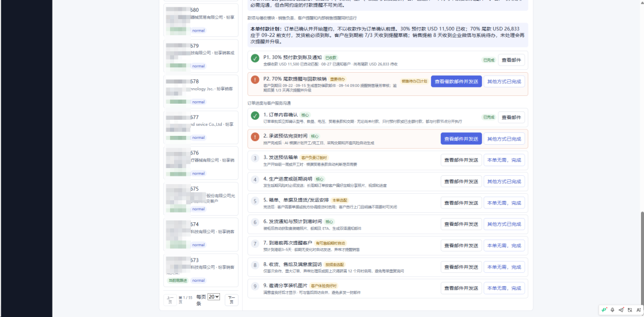Click 查看邮件并发送 for 箱单、单据及提货/发运安排
This screenshot has height=317, width=644.
(x=461, y=203)
